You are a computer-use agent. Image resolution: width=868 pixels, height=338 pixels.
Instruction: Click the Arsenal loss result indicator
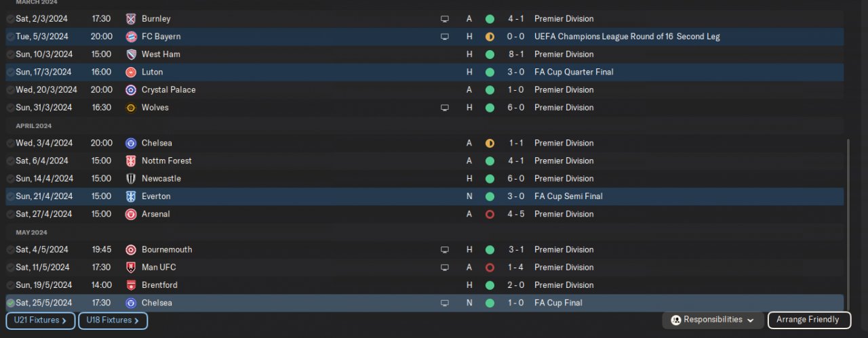(490, 214)
